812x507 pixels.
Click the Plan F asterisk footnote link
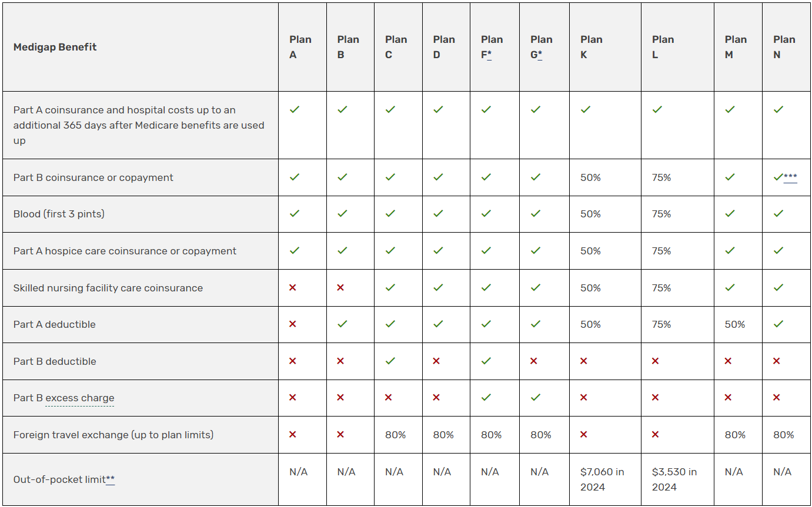pos(489,55)
